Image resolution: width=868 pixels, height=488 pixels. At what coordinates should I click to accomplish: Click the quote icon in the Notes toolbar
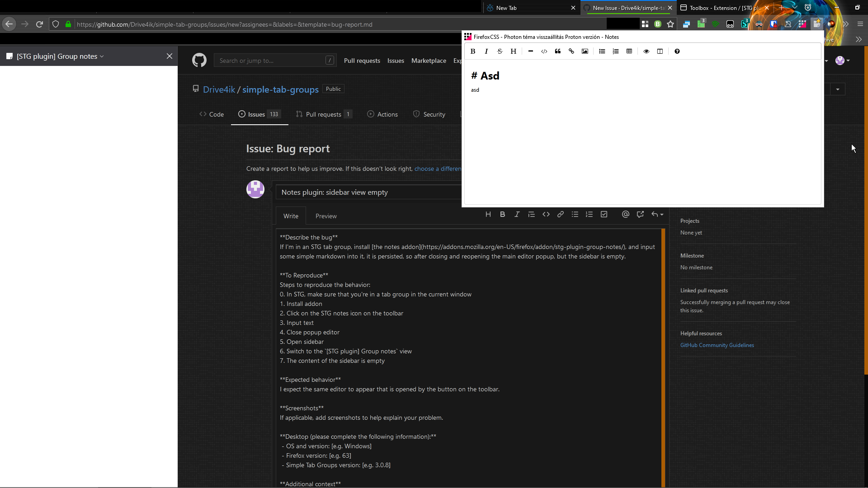tap(558, 52)
